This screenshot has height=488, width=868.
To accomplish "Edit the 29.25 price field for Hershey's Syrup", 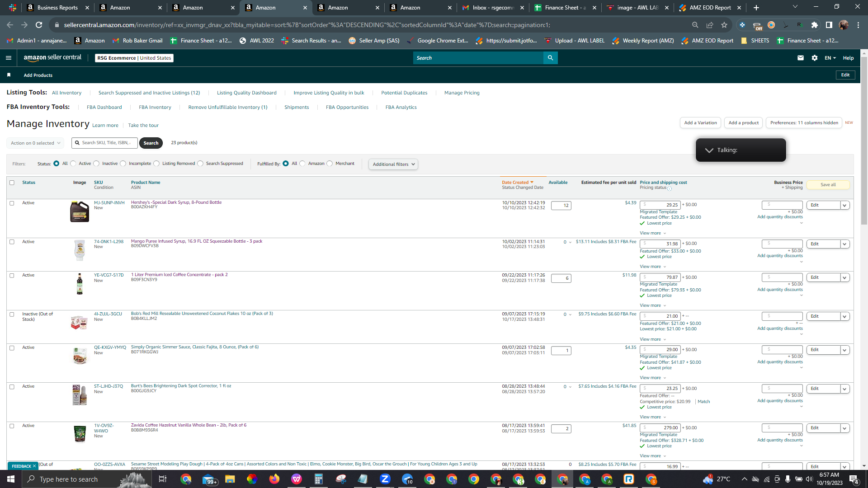I will pos(660,205).
